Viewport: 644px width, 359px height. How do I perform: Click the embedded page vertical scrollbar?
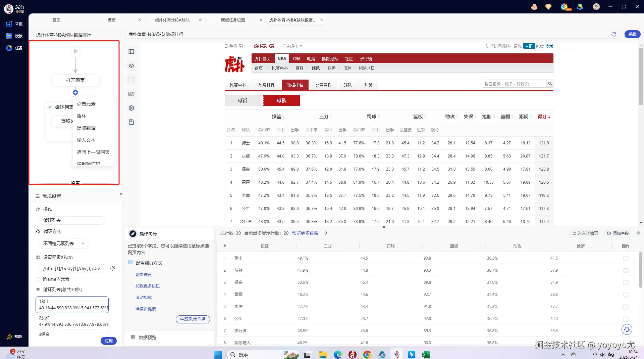point(641,77)
